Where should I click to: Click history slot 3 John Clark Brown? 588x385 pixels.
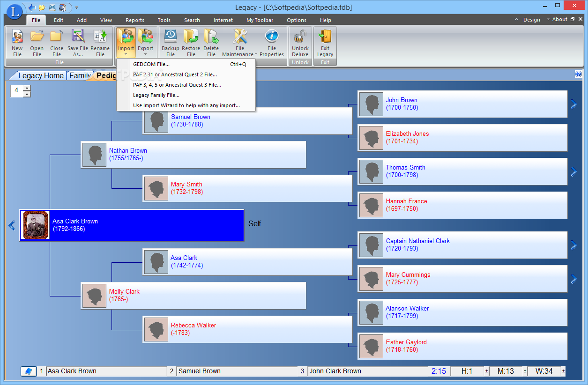368,371
